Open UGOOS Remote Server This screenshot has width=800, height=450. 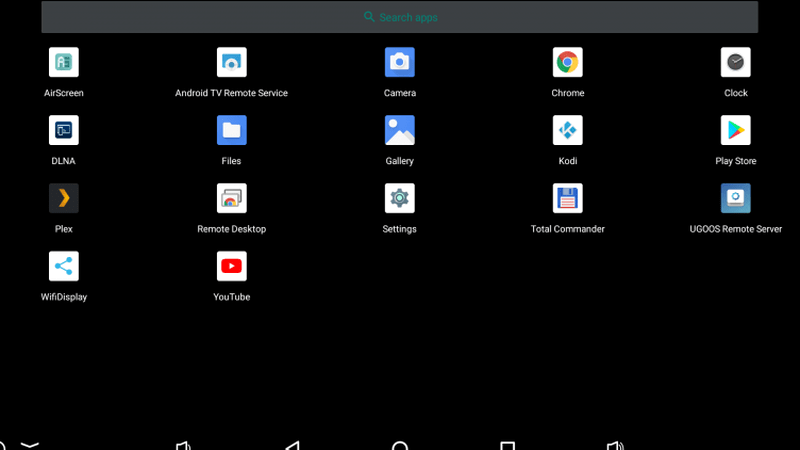[735, 198]
